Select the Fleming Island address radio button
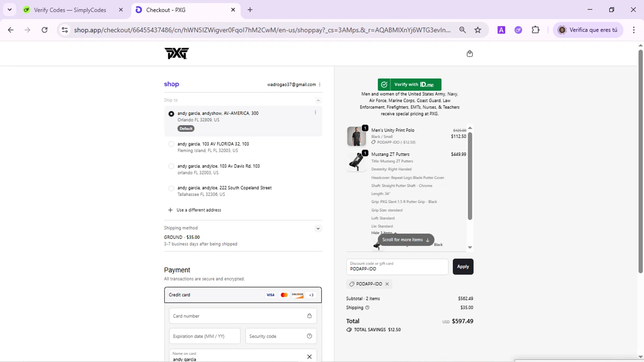This screenshot has width=644, height=362. click(x=171, y=144)
